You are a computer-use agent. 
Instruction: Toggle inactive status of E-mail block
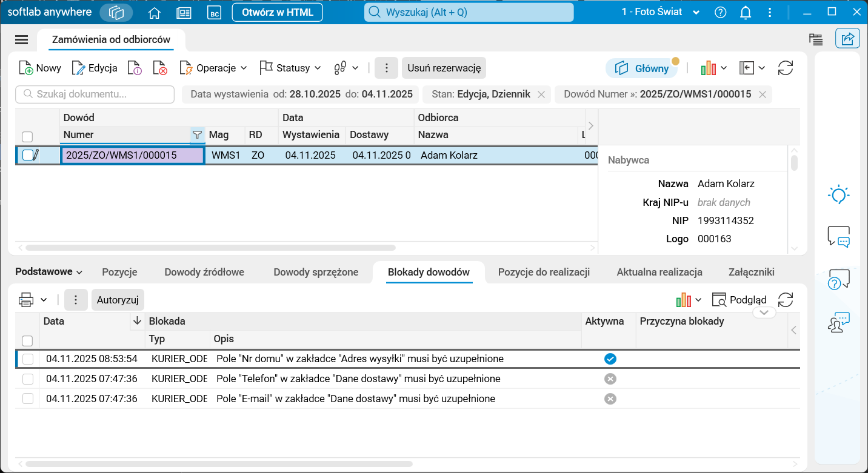610,399
